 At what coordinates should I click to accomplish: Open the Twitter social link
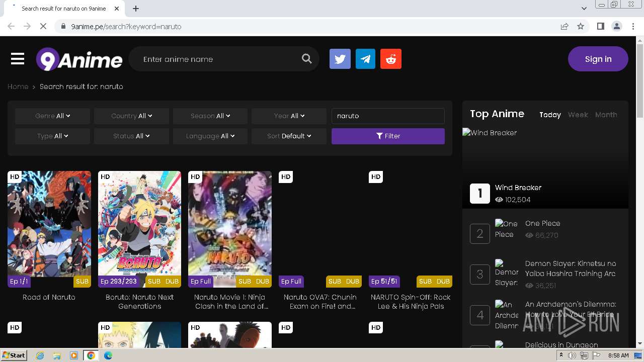pyautogui.click(x=340, y=59)
